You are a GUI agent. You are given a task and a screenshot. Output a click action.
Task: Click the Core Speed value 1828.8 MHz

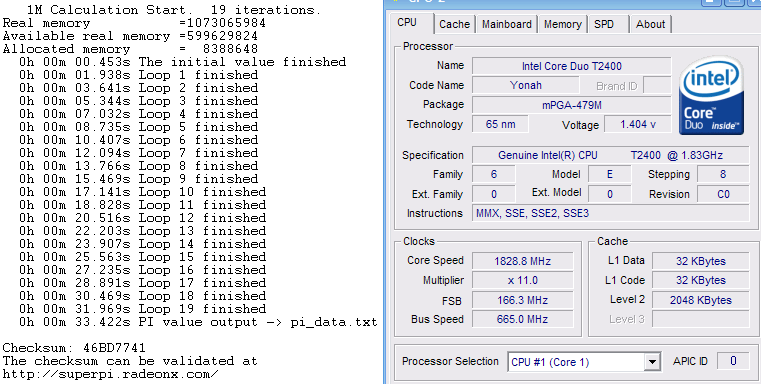coord(523,261)
